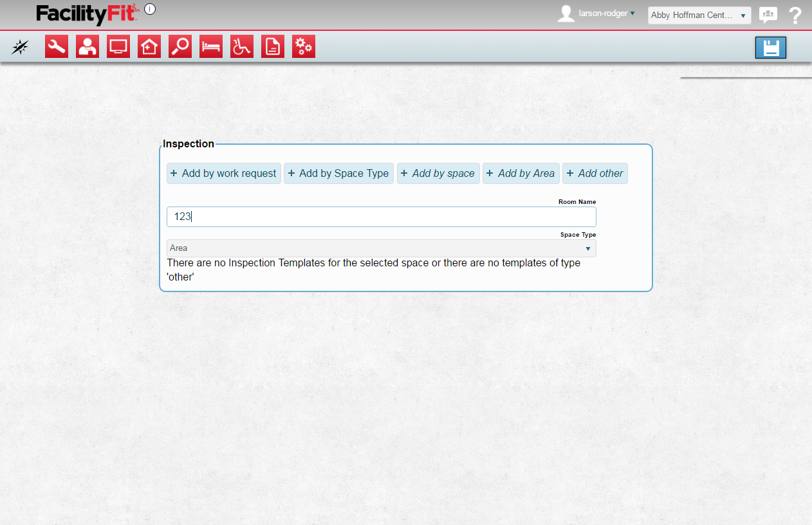812x525 pixels.
Task: Open help with the question mark
Action: (x=795, y=15)
